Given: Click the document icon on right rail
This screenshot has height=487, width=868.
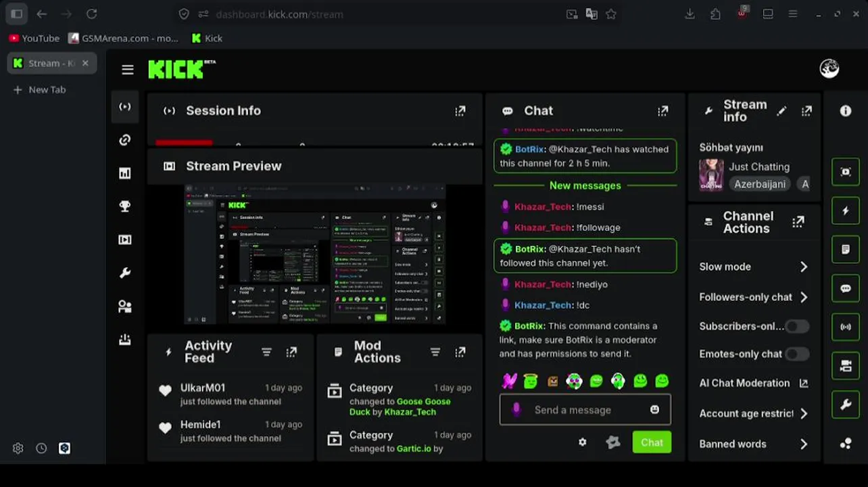Looking at the screenshot, I should 846,250.
